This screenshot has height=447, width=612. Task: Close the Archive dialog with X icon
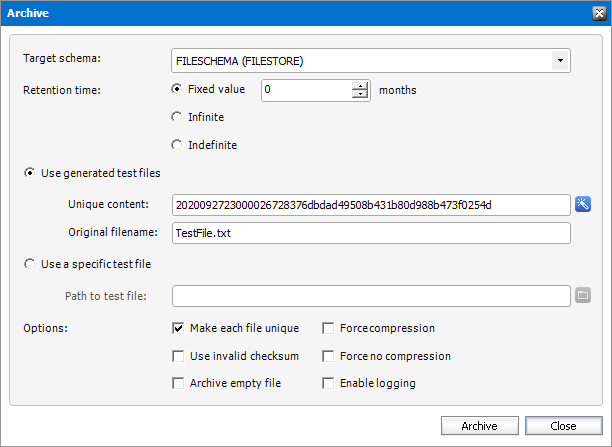596,13
